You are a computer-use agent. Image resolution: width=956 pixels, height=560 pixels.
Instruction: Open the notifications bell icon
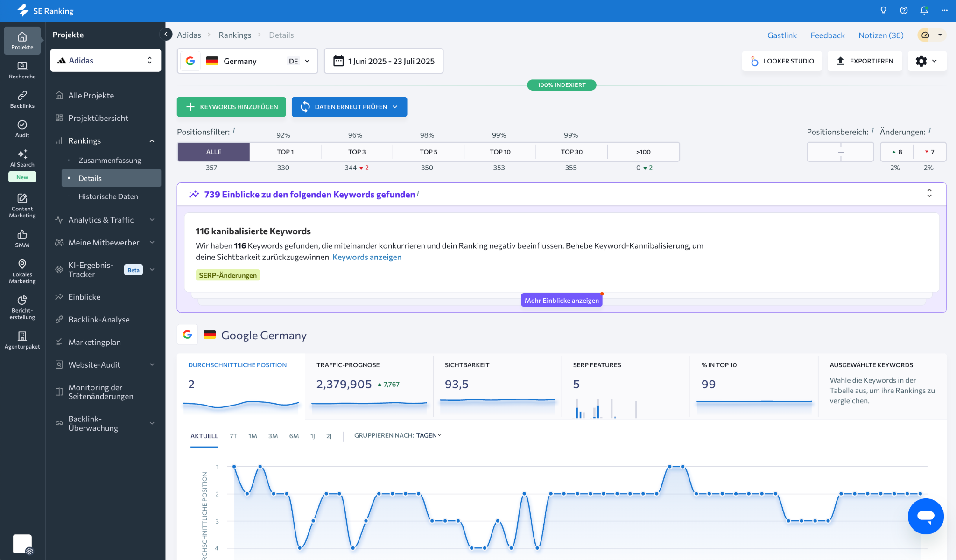pos(924,10)
